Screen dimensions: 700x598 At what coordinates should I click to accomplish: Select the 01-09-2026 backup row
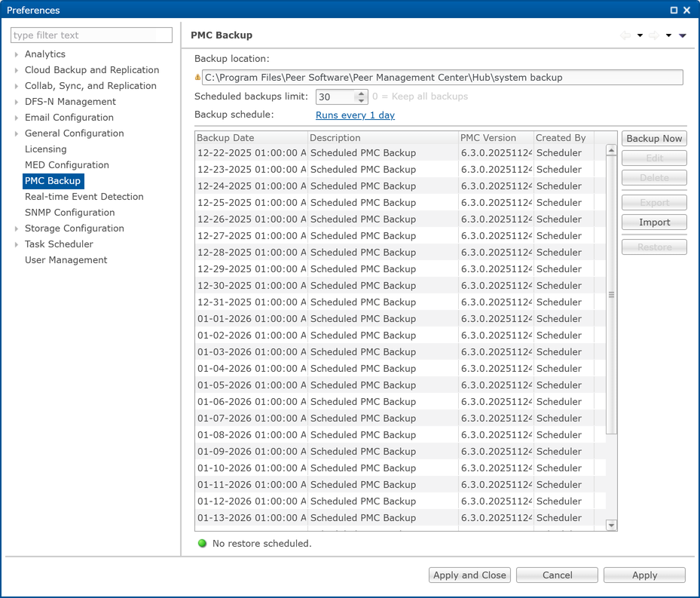coord(400,452)
